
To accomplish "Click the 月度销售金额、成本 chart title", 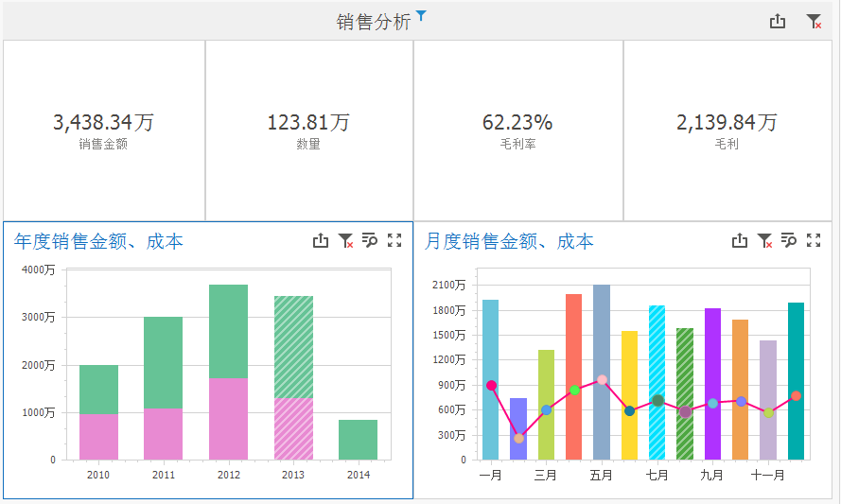I will pos(509,242).
